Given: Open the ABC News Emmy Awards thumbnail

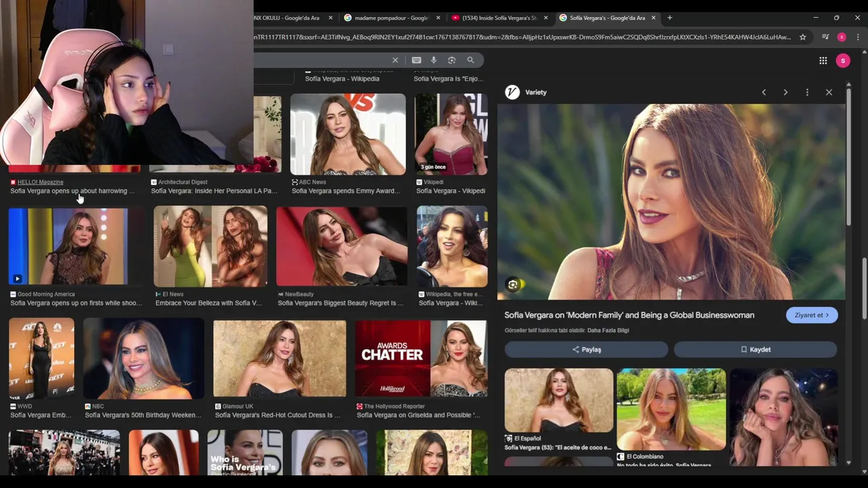Looking at the screenshot, I should (x=348, y=134).
